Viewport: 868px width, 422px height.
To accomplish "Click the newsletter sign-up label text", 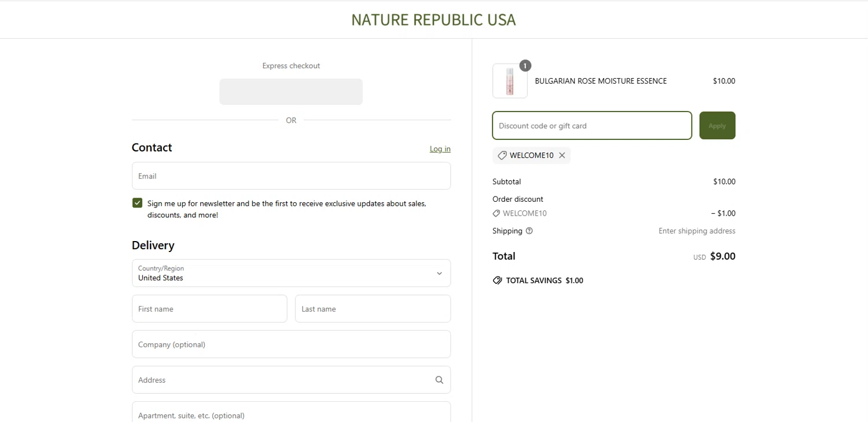I will point(287,209).
